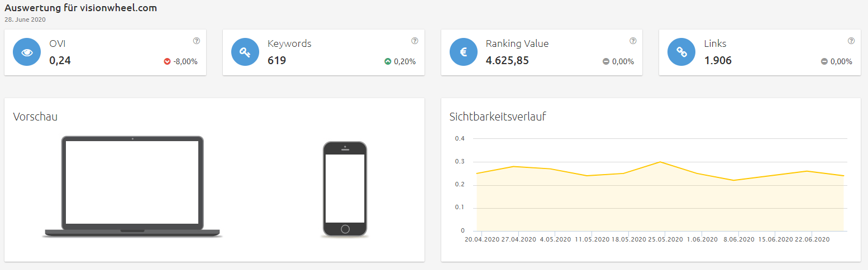Click the gray neutral indicator on Links card
Image resolution: width=868 pixels, height=270 pixels.
pos(824,61)
